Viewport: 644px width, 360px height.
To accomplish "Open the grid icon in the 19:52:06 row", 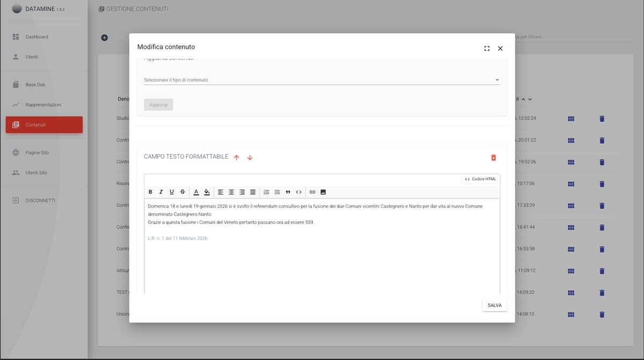I will (571, 162).
